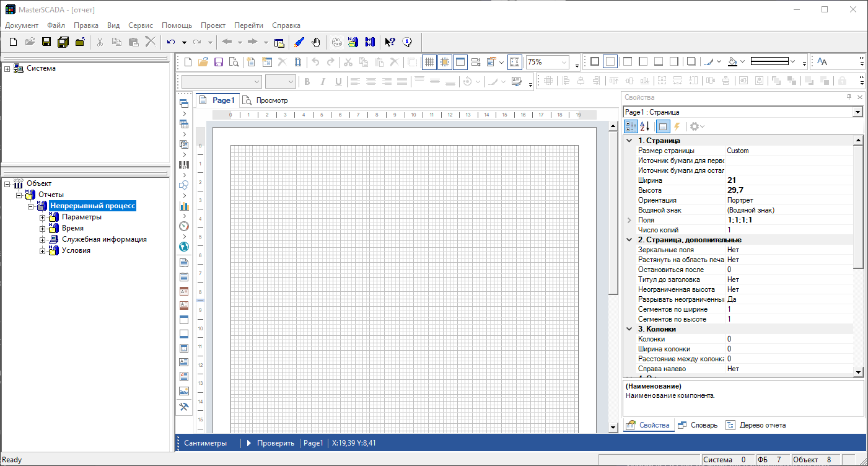
Task: Toggle the all borders button
Action: pyautogui.click(x=595, y=62)
